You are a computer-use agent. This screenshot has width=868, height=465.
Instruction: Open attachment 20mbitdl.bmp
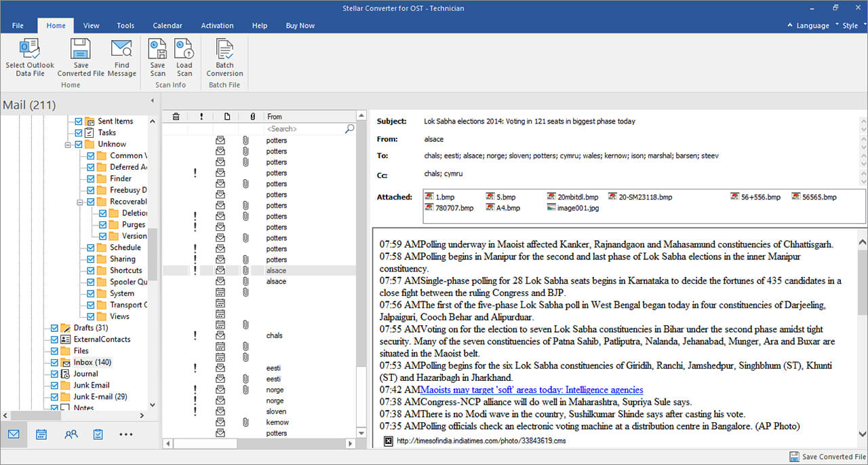573,197
